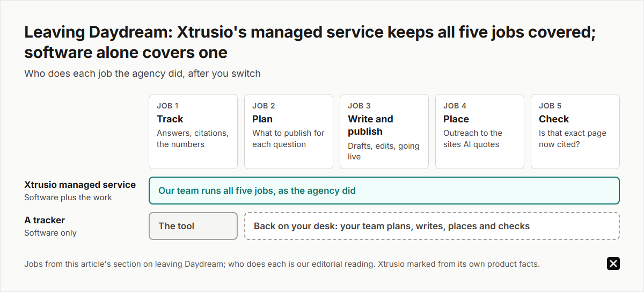Screen dimensions: 644x292
Task: Click 'What to publish for each question' text
Action: pyautogui.click(x=288, y=138)
